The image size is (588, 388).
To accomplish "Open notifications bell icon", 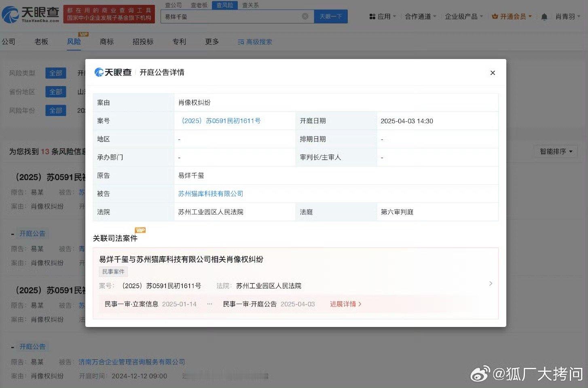I will [x=544, y=17].
